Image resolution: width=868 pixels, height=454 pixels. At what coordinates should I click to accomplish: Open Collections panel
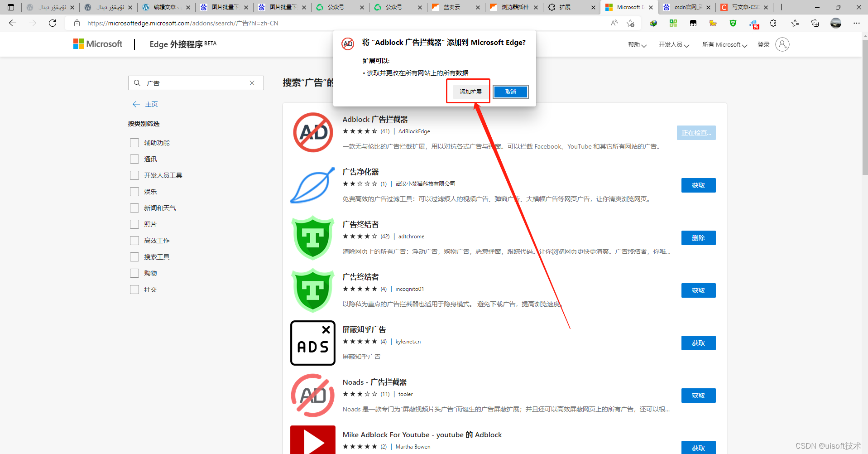pyautogui.click(x=815, y=23)
